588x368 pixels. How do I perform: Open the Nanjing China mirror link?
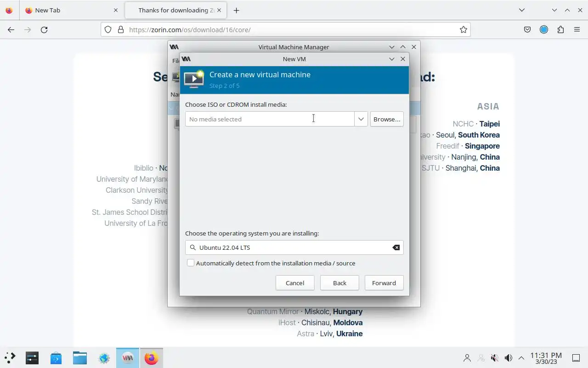click(x=461, y=157)
